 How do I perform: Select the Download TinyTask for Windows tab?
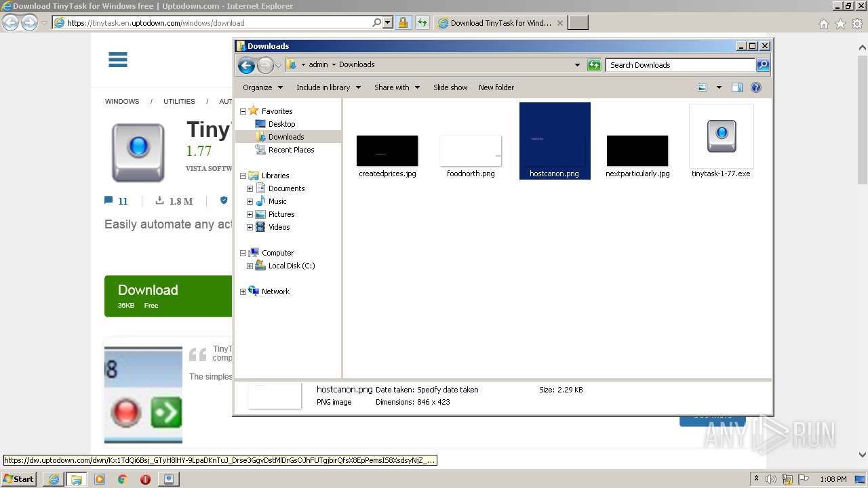(500, 23)
